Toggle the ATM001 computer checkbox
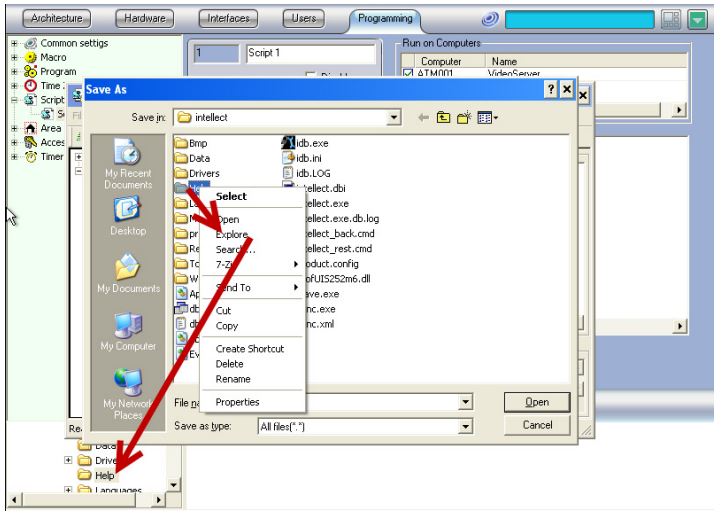 407,73
